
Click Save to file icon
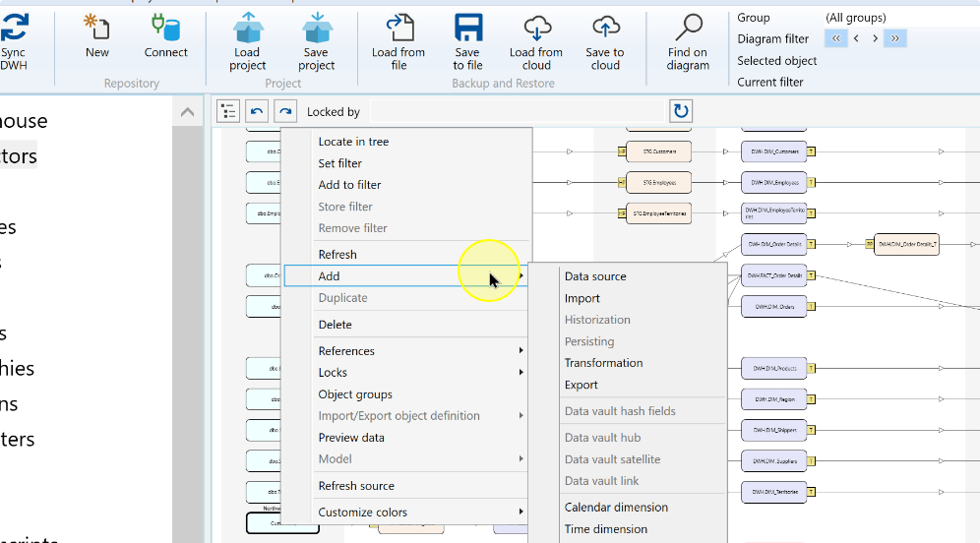tap(467, 28)
